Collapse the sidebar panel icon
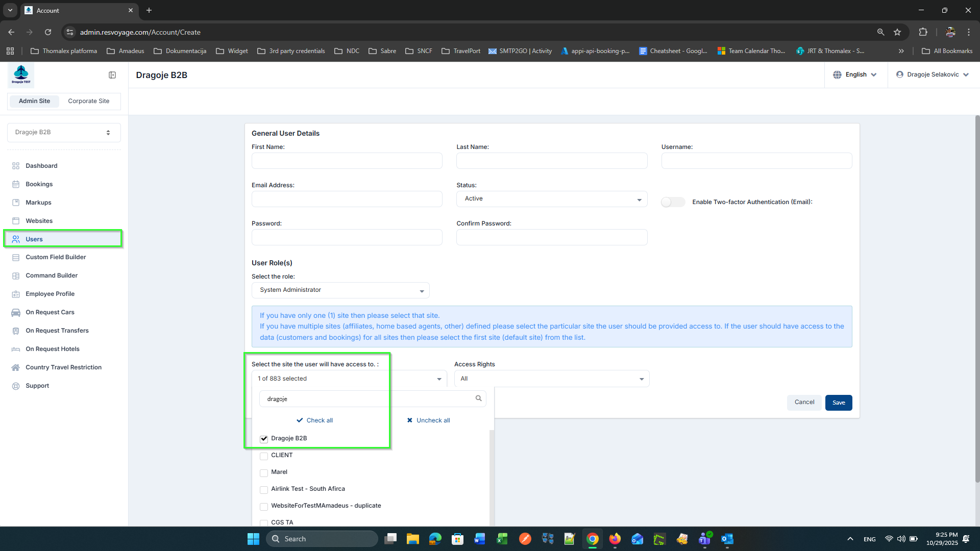Image resolution: width=980 pixels, height=551 pixels. (112, 75)
